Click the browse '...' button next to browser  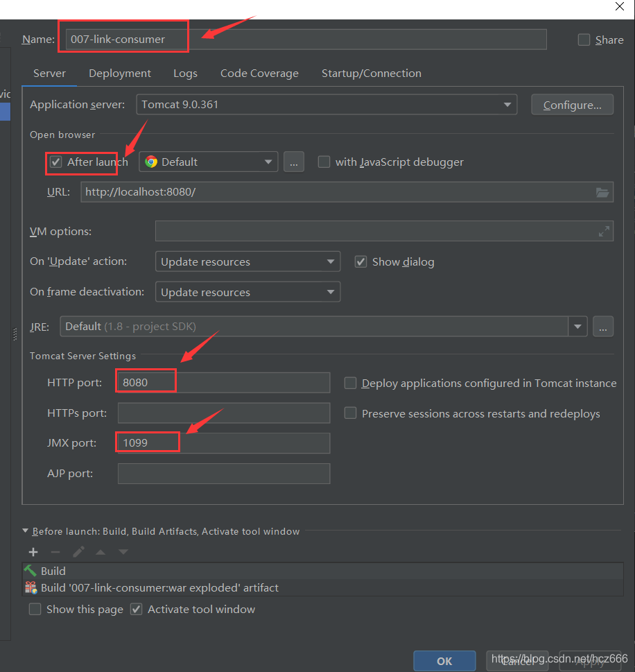tap(293, 162)
